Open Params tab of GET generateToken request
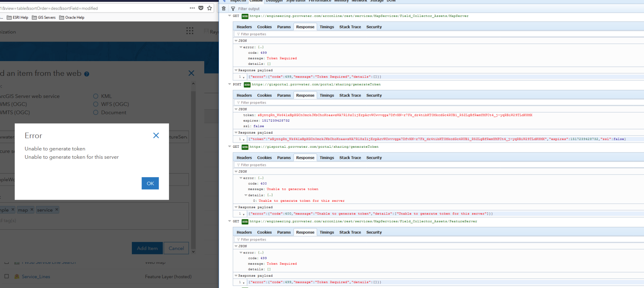Screen dimensions: 644x288 pyautogui.click(x=284, y=158)
